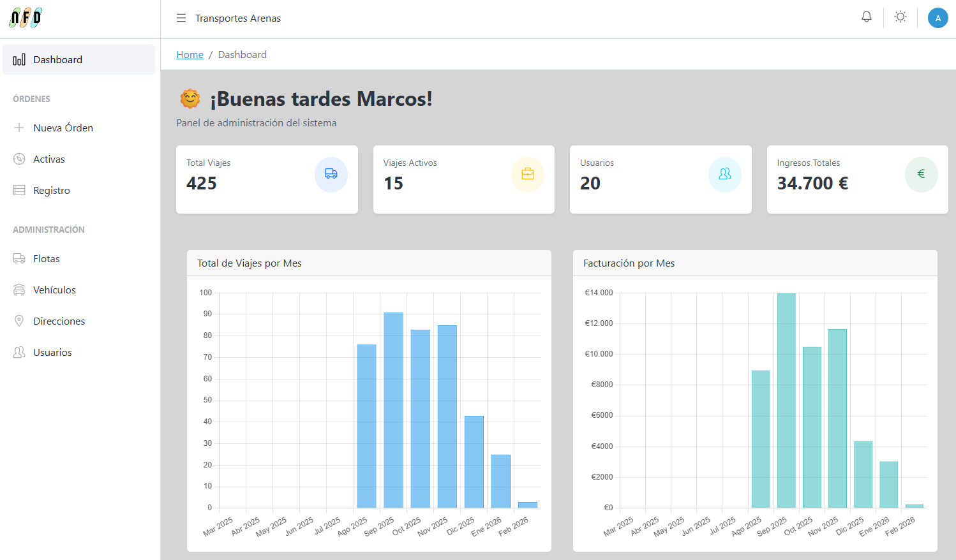Expand the ADMINISTRACIÓN section in sidebar
This screenshot has width=956, height=560.
click(x=49, y=229)
